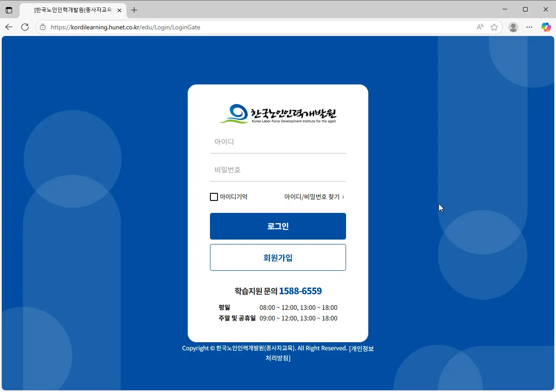556x392 pixels.
Task: Close the 한국노인인력개발원 tab
Action: tap(119, 10)
